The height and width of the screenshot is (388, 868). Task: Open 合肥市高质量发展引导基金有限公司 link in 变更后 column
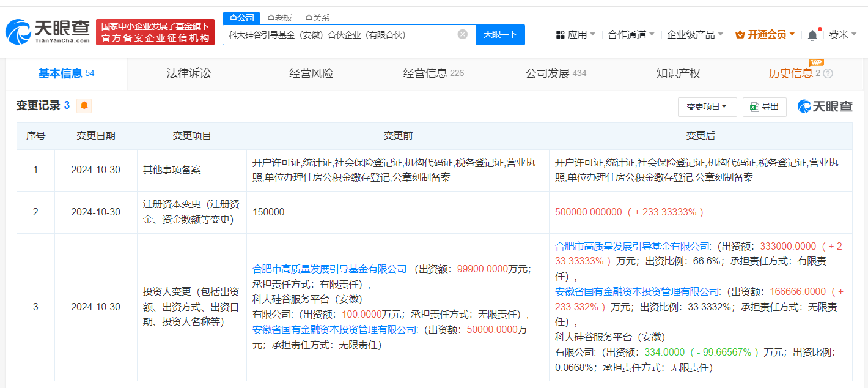point(633,246)
